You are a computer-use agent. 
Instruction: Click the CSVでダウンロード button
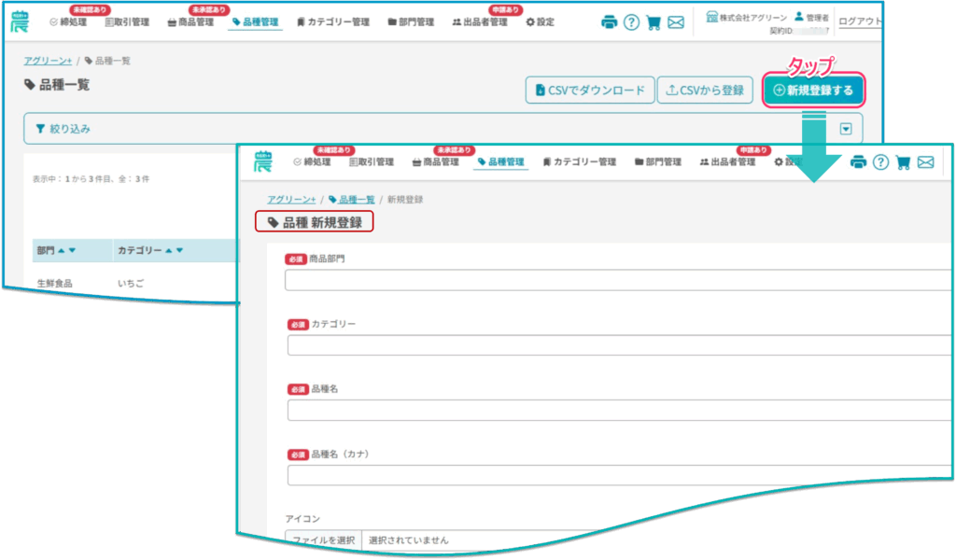(589, 91)
